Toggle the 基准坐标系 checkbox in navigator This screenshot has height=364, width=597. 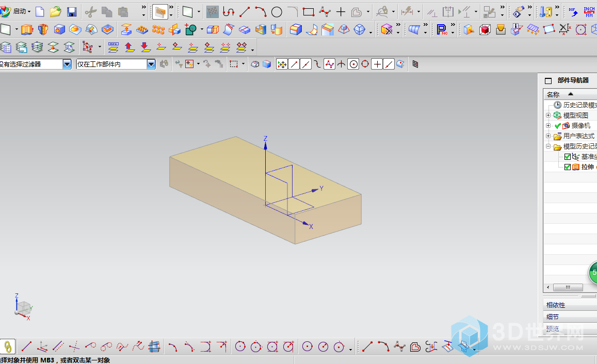[x=568, y=157]
